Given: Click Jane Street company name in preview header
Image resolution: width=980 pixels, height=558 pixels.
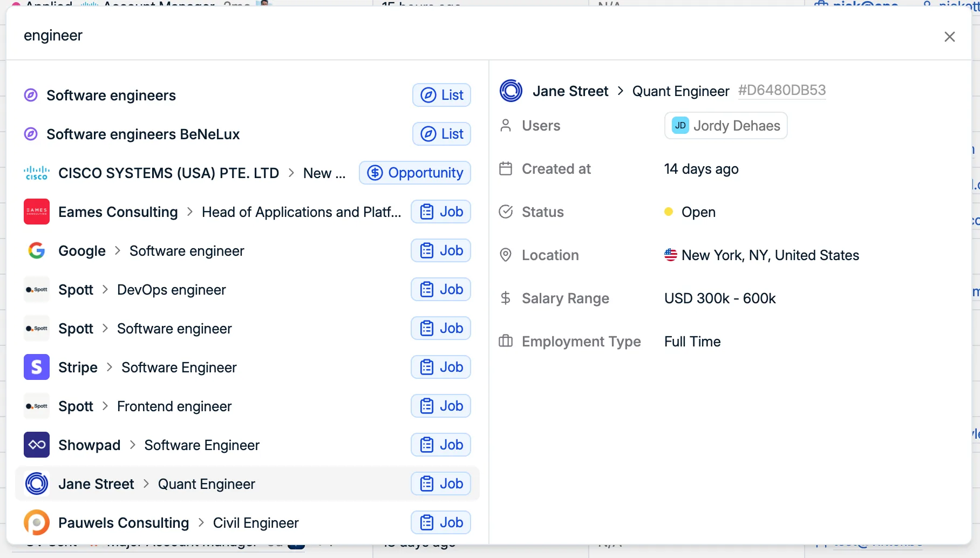Looking at the screenshot, I should pos(570,91).
